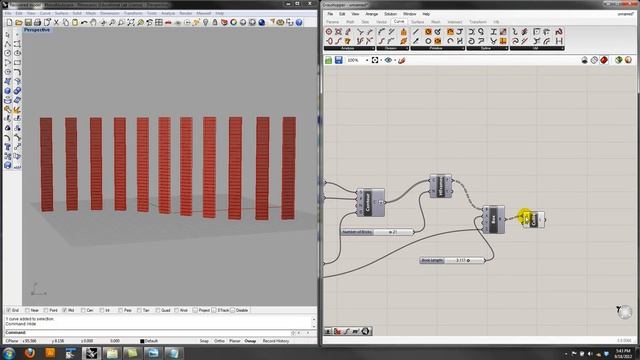This screenshot has height=360, width=640.
Task: Click Record History in Rhino status bar
Action: click(276, 341)
